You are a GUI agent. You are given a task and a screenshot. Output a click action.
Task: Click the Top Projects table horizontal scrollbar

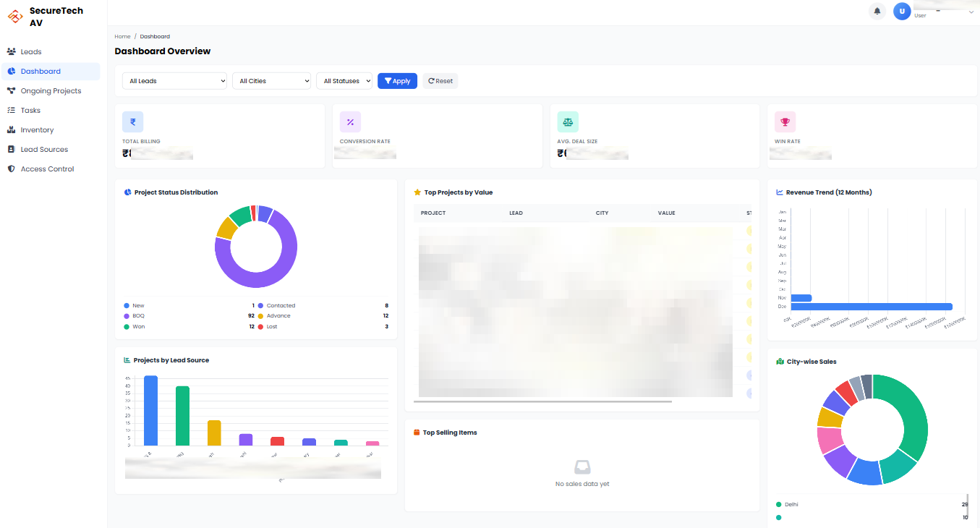(542, 401)
